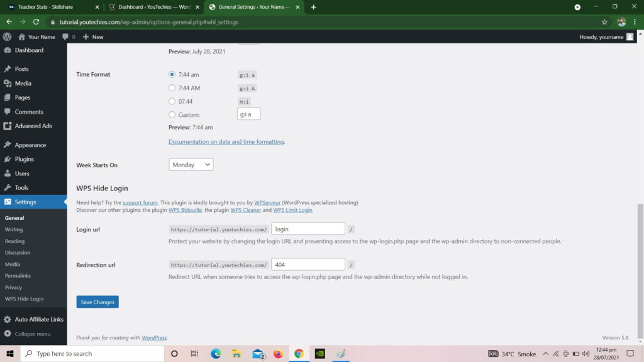Screen dimensions: 644x362
Task: Click the Redirection url input field
Action: click(308, 265)
